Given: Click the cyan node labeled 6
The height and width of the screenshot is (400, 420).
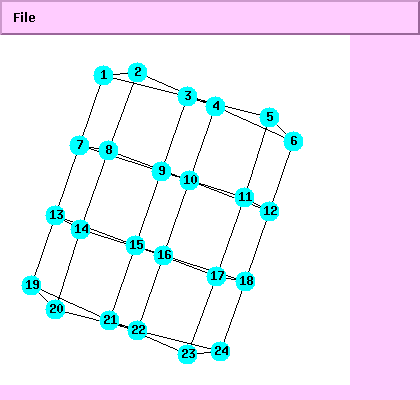Looking at the screenshot, I should [293, 141].
